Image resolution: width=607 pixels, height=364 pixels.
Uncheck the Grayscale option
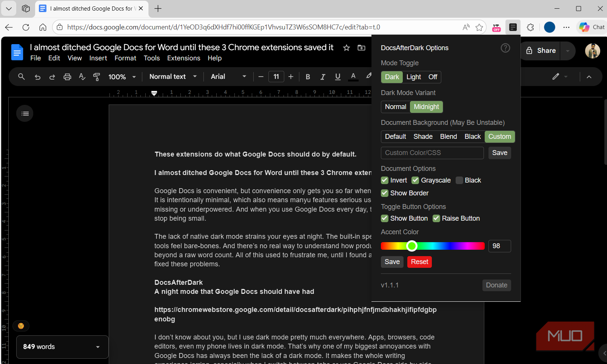(415, 180)
